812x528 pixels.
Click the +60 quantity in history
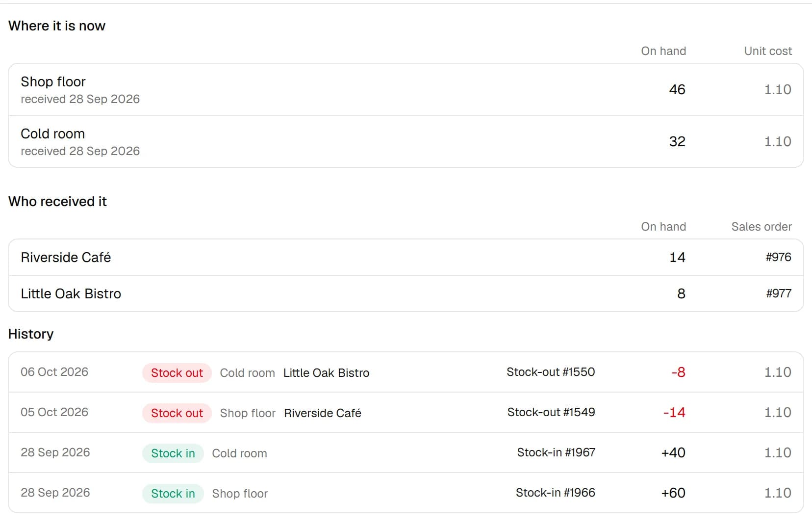[x=673, y=493]
